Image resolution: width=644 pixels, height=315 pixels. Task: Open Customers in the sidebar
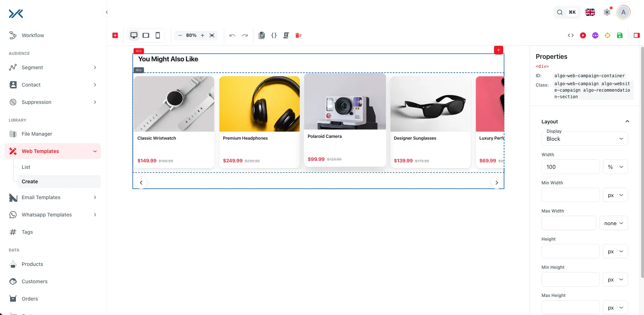pos(53,281)
